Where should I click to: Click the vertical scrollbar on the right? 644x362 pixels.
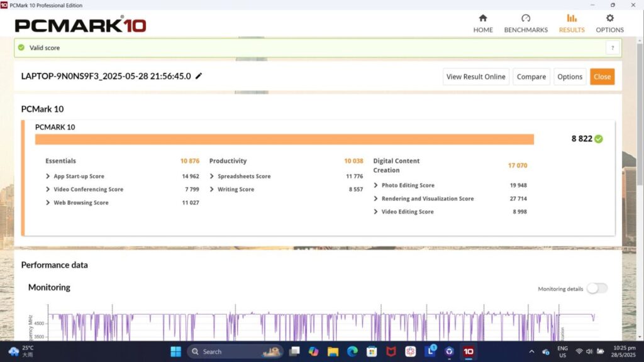point(640,115)
